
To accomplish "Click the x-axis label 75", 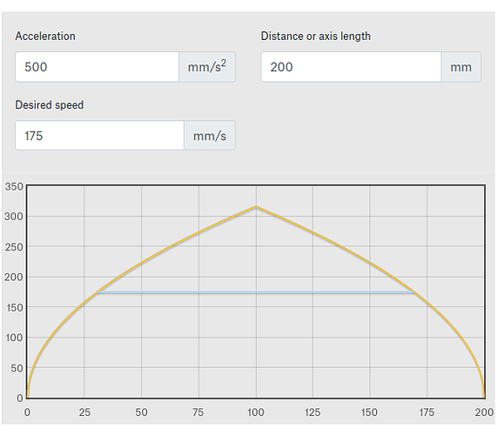I will 198,412.
